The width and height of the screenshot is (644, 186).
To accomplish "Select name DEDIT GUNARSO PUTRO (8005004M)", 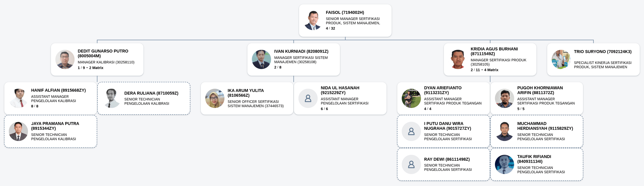I will [103, 53].
